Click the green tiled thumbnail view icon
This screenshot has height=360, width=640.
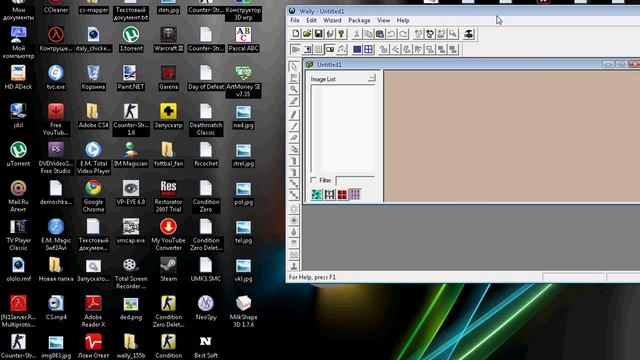316,194
